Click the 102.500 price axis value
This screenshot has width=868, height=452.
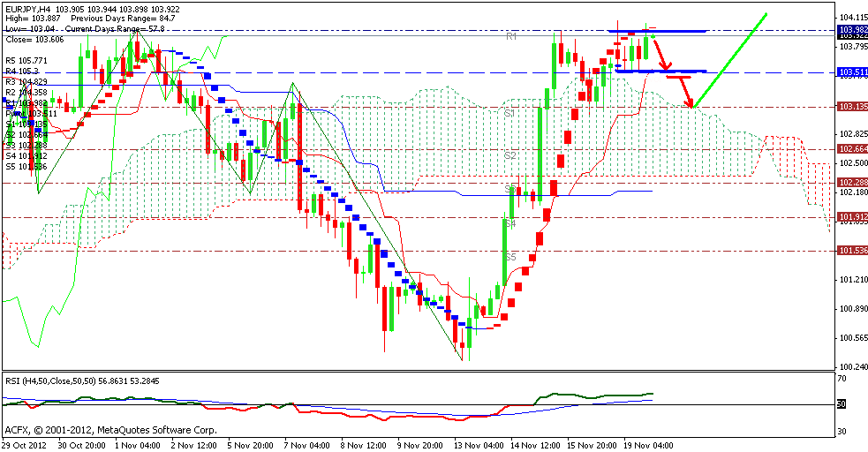(853, 163)
